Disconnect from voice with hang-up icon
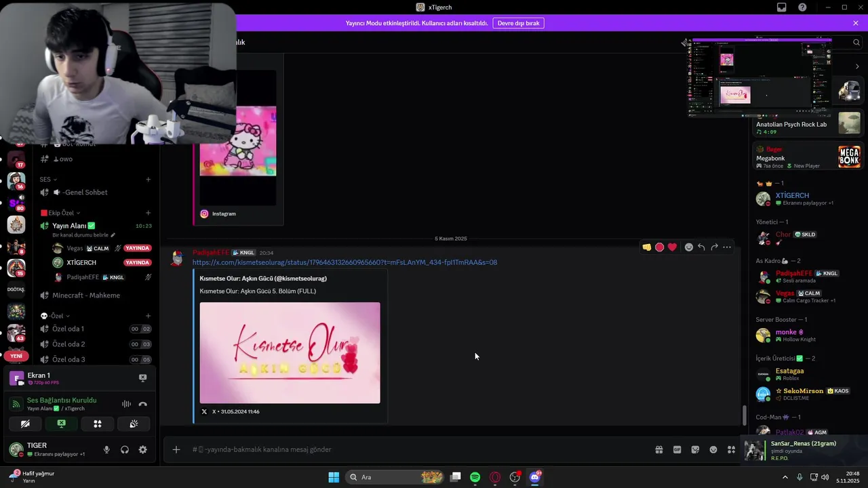Viewport: 868px width, 488px height. [x=142, y=404]
